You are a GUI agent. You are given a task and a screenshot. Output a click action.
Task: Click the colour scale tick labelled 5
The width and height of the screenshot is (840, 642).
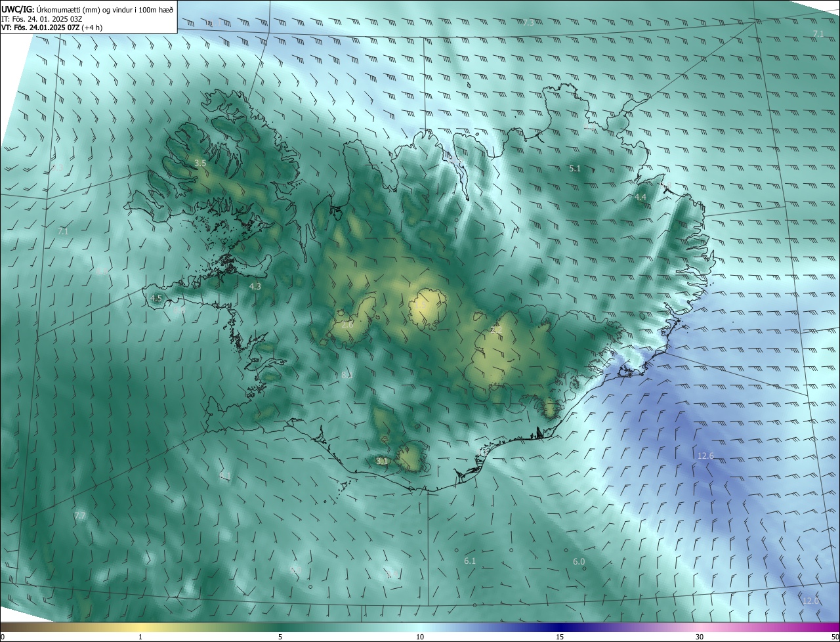tap(280, 637)
